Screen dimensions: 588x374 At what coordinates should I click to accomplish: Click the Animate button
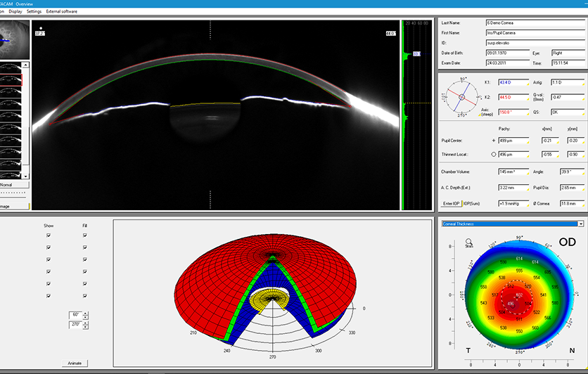tap(75, 363)
